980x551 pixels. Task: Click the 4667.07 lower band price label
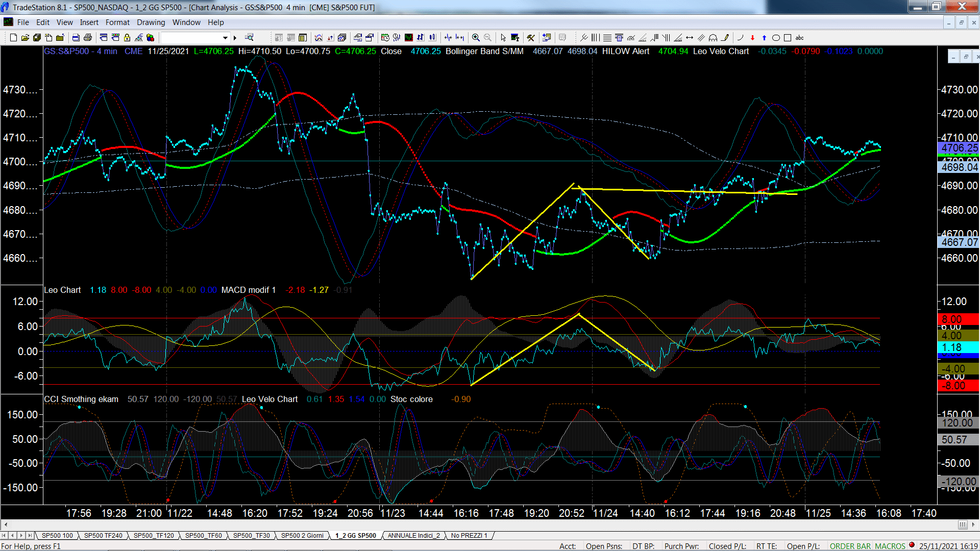point(959,242)
